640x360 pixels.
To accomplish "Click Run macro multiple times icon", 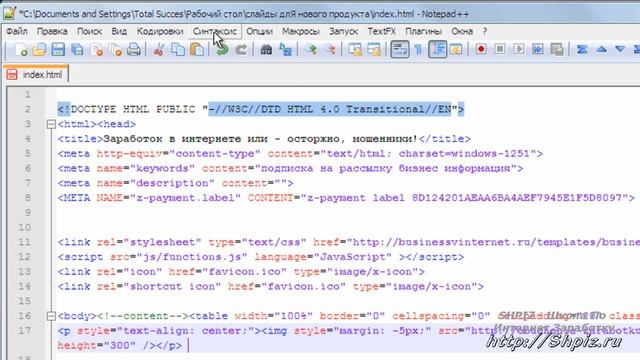I will tap(538, 49).
